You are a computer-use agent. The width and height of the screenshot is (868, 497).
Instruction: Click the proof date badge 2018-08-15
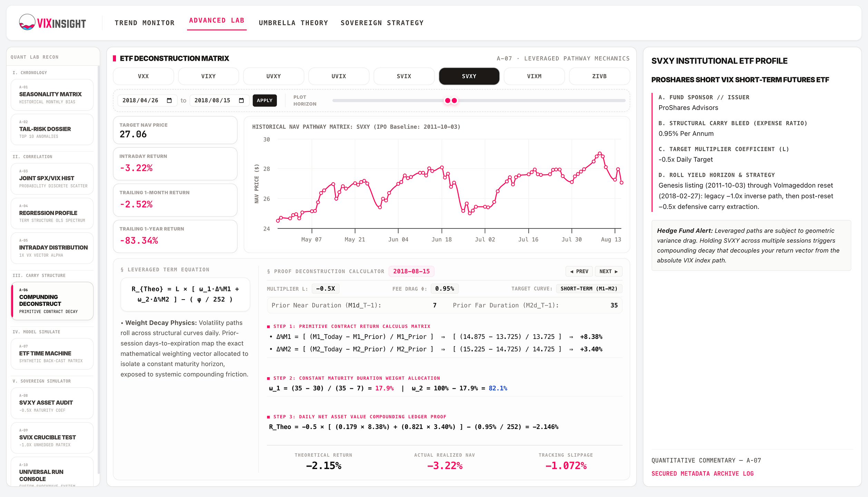411,271
